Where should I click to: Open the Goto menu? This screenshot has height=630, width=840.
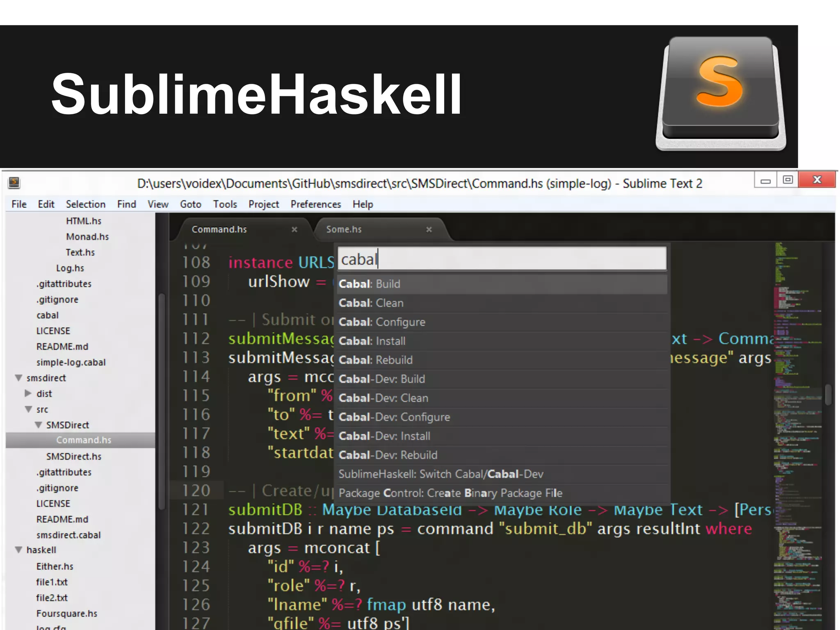[x=190, y=204]
